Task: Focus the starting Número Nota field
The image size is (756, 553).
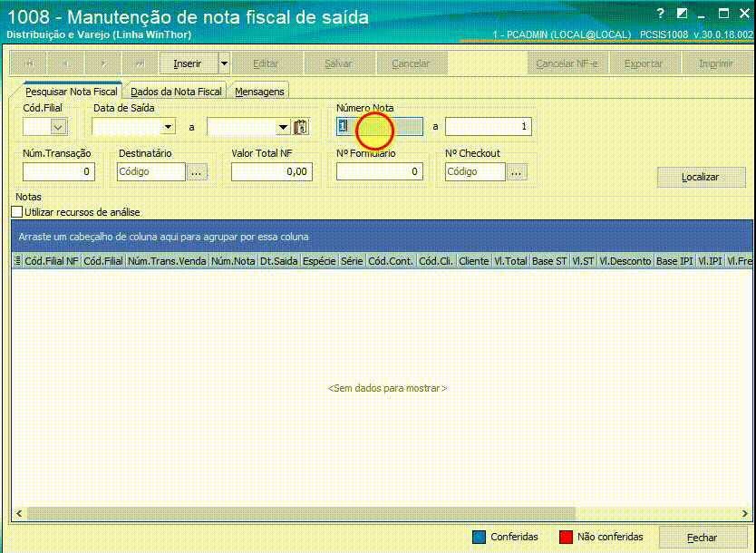Action: (x=380, y=126)
